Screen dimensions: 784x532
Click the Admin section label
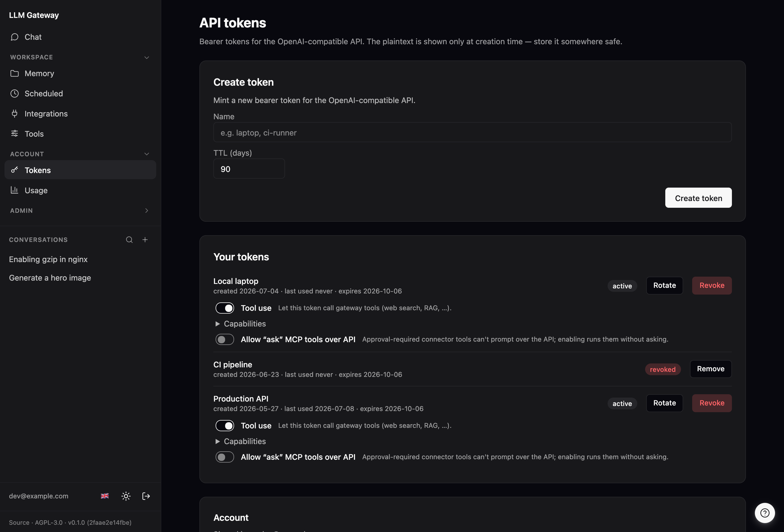(21, 211)
